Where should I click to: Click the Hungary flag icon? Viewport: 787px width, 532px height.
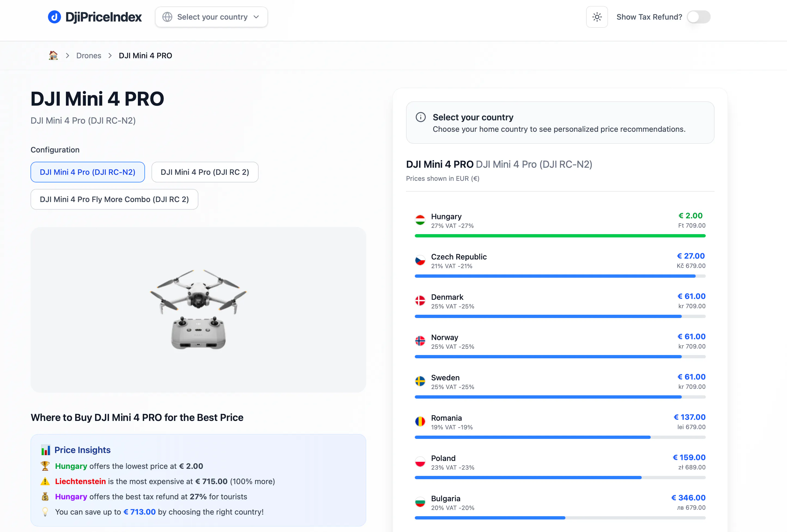click(x=420, y=220)
